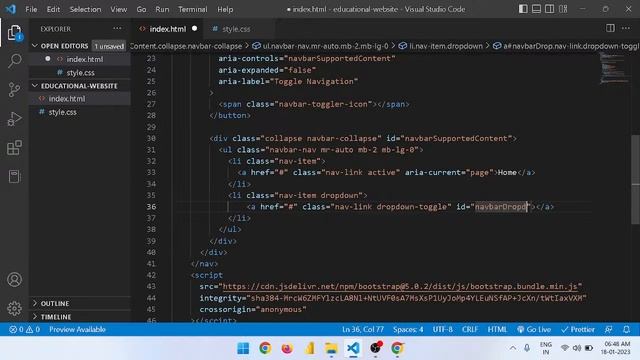Open the Go menu
640x360 pixels.
141,9
